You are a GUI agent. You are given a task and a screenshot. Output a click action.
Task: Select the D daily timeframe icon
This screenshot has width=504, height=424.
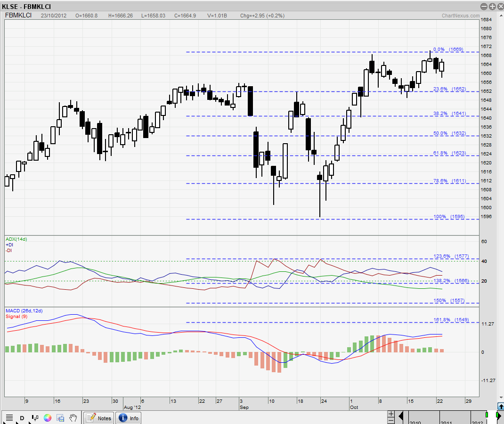pos(22,418)
